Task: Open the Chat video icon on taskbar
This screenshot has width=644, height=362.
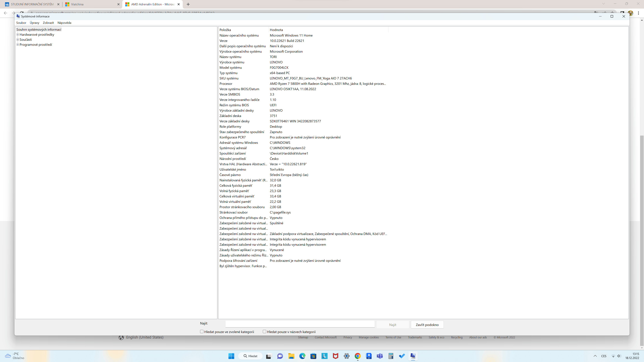Action: [280, 356]
